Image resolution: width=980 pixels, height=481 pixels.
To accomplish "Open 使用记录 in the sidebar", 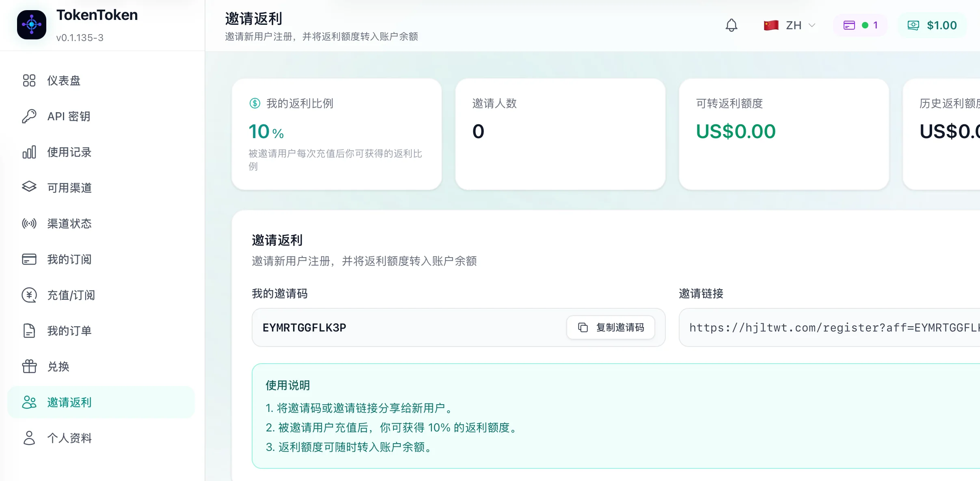I will [101, 152].
